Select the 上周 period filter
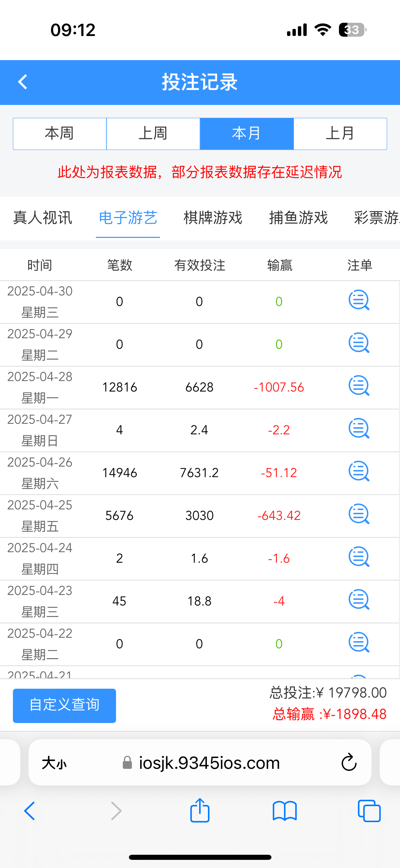400x868 pixels. tap(153, 134)
